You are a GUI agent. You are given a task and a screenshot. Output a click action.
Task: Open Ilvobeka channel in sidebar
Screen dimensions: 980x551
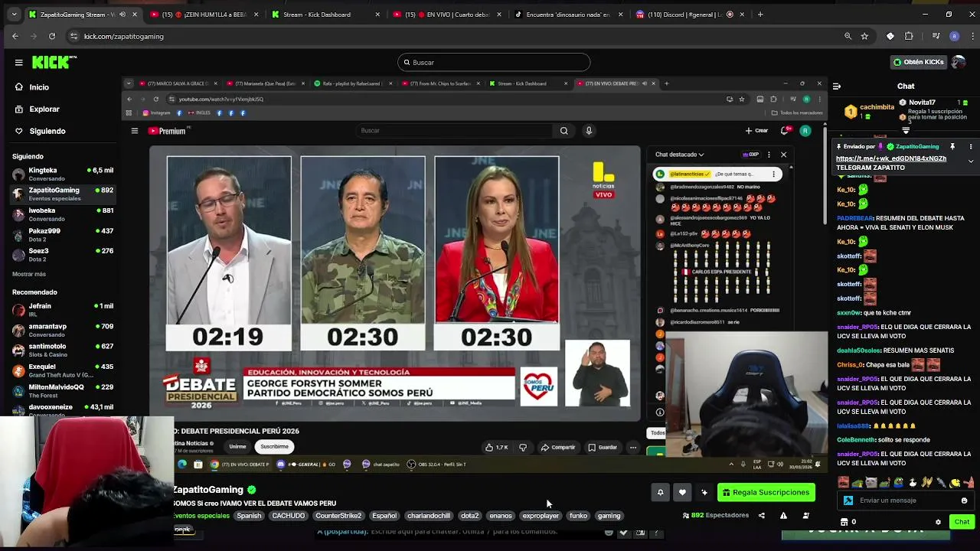(63, 214)
